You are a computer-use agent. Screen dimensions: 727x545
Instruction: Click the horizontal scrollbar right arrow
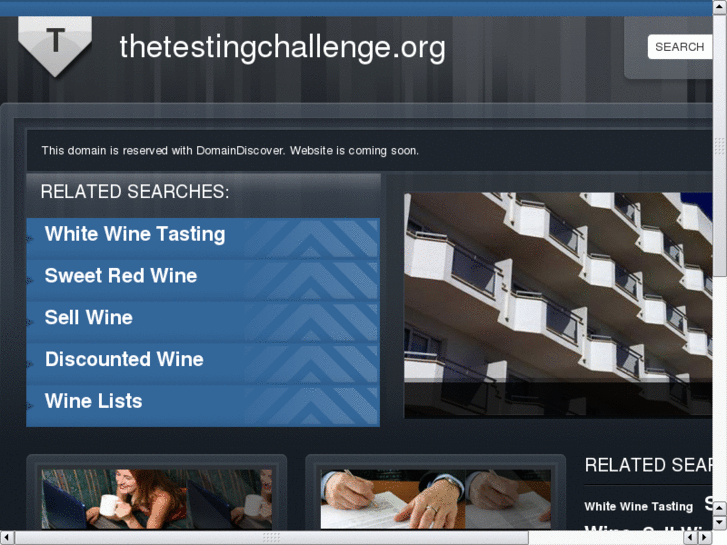pos(705,538)
